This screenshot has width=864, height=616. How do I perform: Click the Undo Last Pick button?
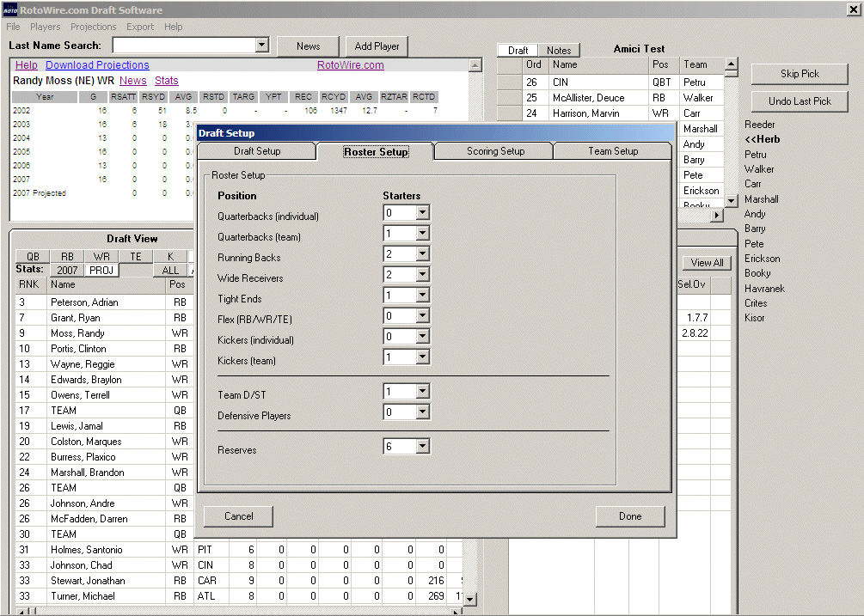pos(800,101)
